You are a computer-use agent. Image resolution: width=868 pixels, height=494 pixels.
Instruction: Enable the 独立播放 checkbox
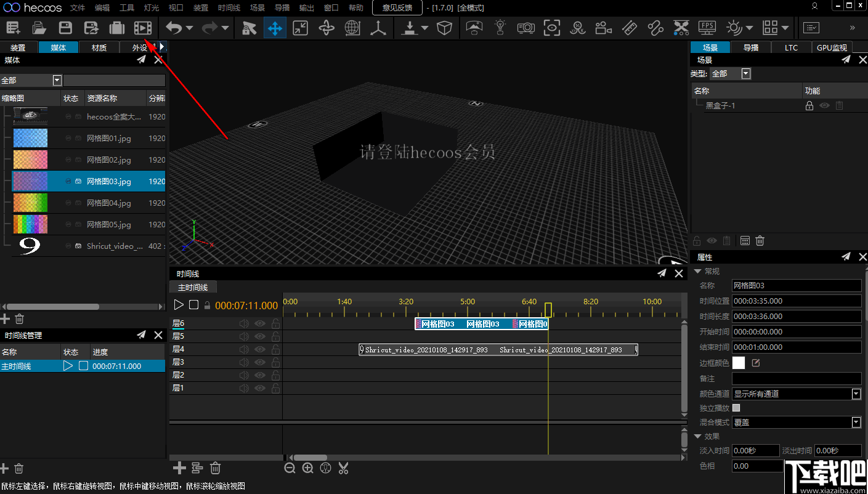click(x=736, y=408)
